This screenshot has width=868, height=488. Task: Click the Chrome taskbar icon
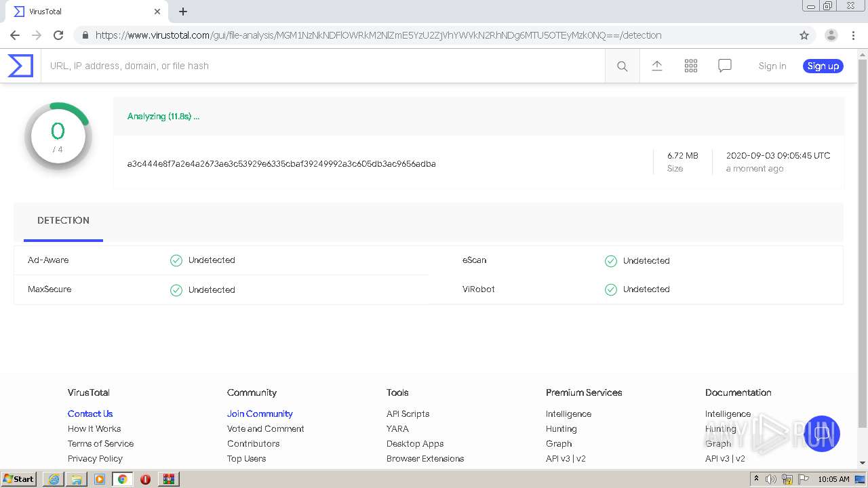(x=123, y=479)
